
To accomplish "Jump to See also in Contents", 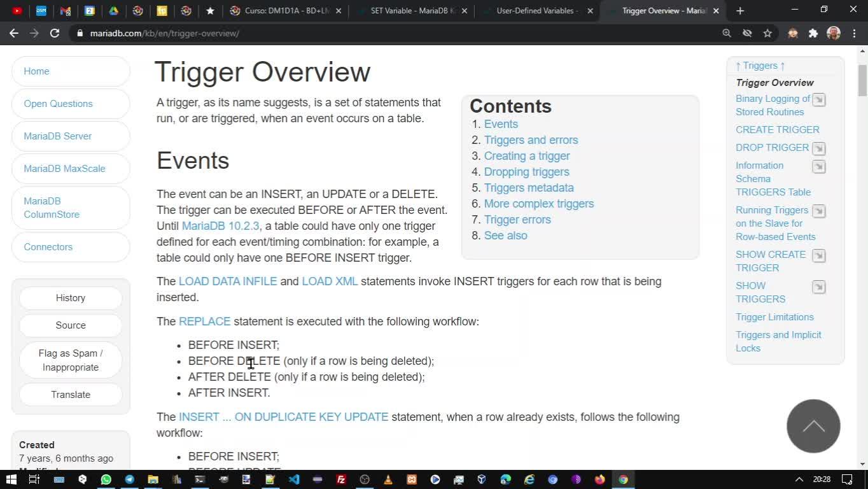I will pos(505,236).
